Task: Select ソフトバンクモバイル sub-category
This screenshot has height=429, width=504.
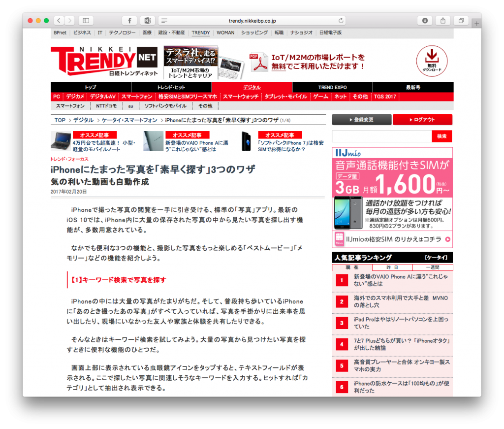Action: click(x=165, y=106)
